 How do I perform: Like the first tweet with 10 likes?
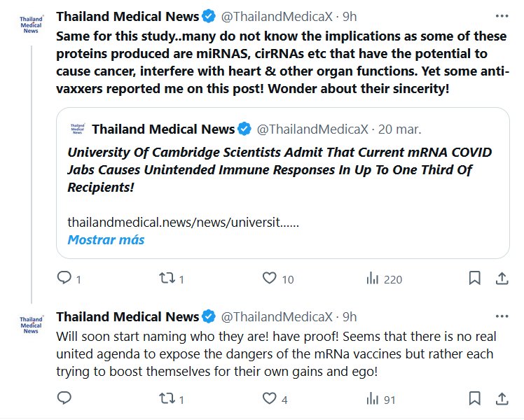[270, 279]
